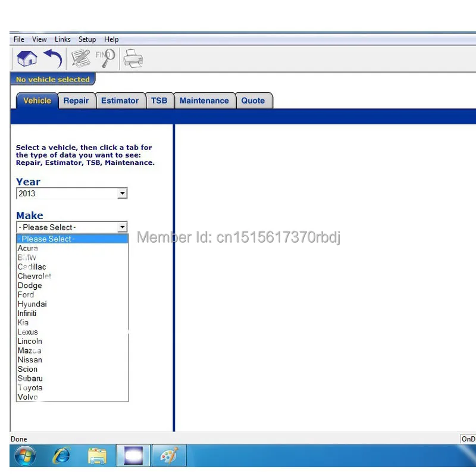Launch Internet Explorer from taskbar

click(61, 455)
